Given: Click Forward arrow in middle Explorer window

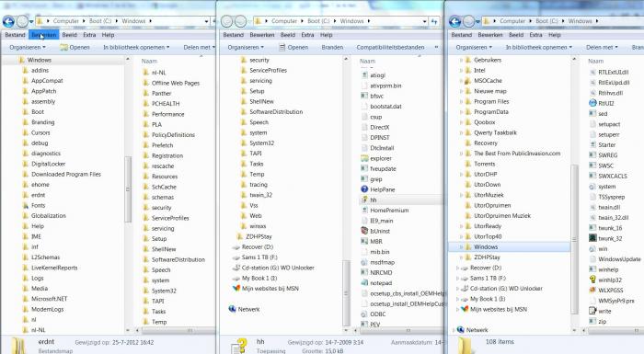Looking at the screenshot, I should coord(240,21).
